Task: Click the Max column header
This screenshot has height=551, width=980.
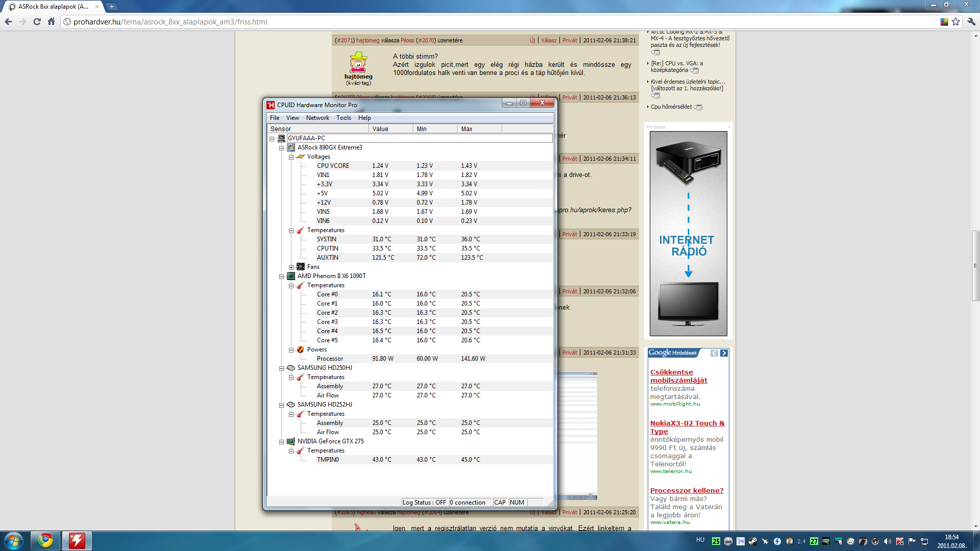Action: (x=480, y=129)
